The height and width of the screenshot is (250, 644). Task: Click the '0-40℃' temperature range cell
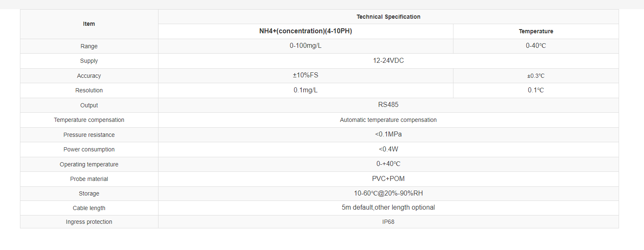536,46
